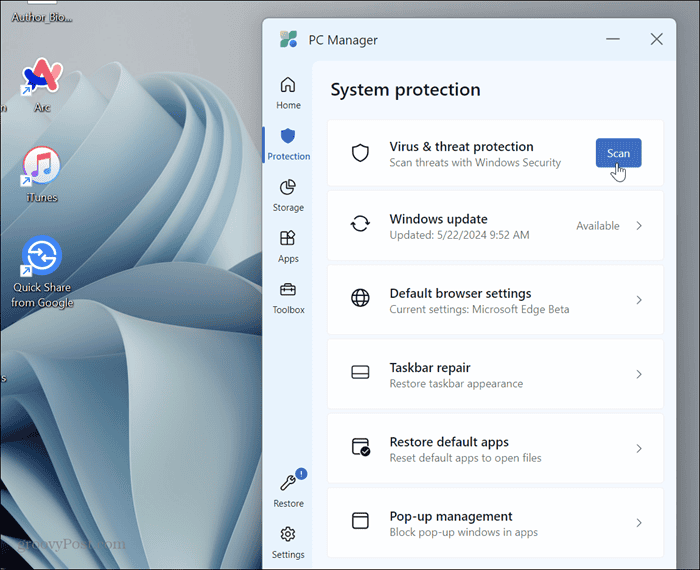Click Virus & threat protection title
700x570 pixels.
click(461, 146)
